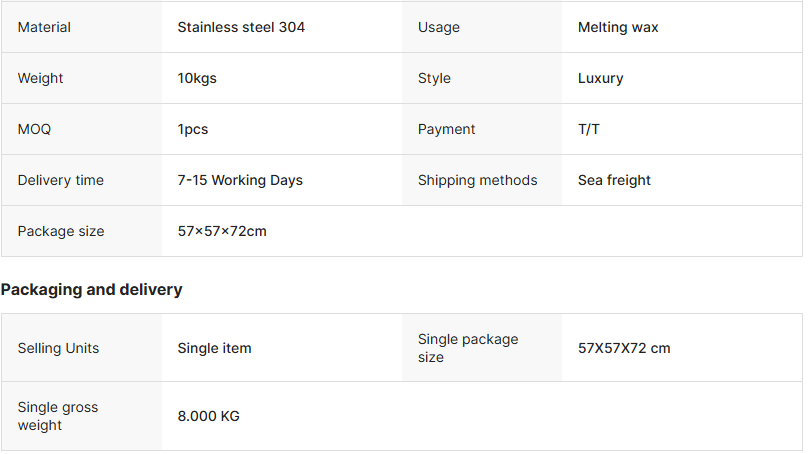Select the Sea freight value
Viewport: 808px width, 454px height.
tap(614, 180)
